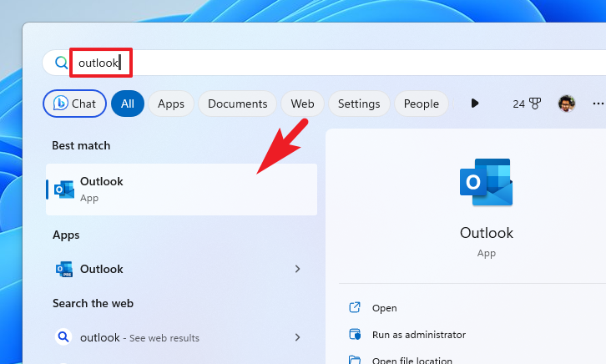
Task: Open the Outlook best match result
Action: tap(182, 190)
